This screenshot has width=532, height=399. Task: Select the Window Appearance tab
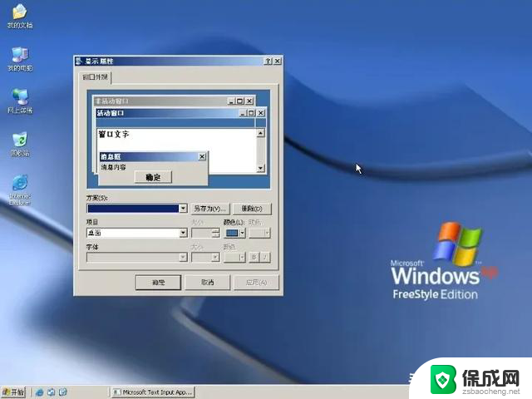click(x=96, y=77)
